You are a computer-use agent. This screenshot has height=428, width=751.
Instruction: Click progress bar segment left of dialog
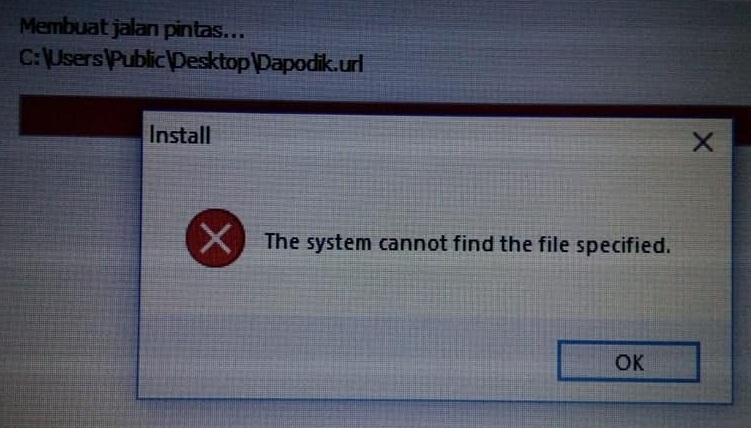pos(80,116)
